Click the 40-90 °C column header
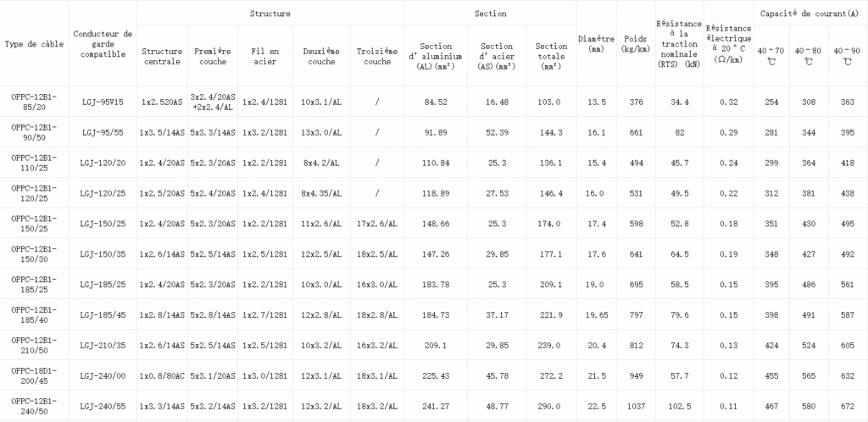Viewport: 868px width, 422px height. pos(847,56)
